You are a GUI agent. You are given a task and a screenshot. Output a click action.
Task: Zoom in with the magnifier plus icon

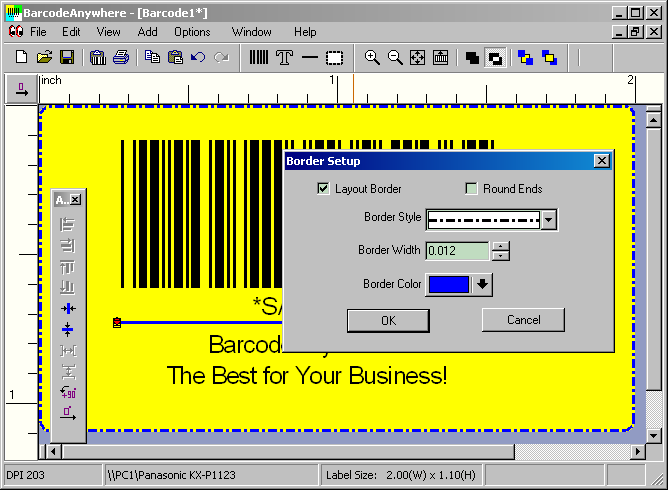[x=372, y=57]
